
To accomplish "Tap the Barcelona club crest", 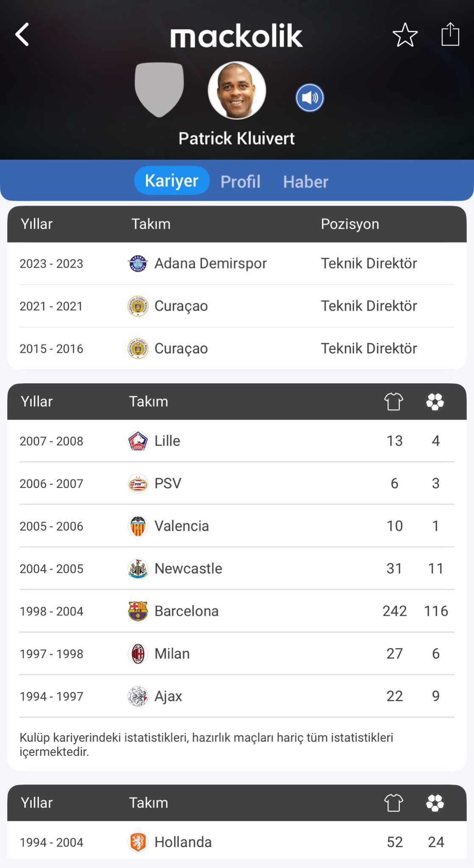I will [x=138, y=611].
